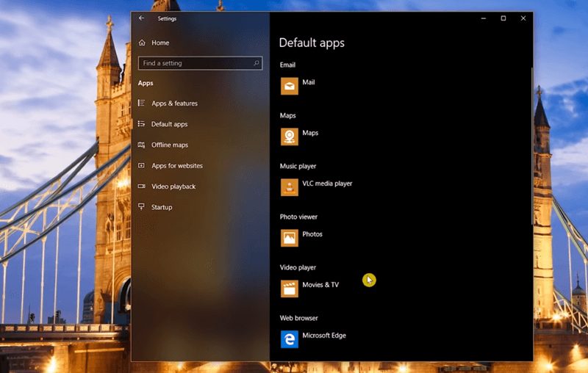Choose VLC media player music default

coord(327,184)
